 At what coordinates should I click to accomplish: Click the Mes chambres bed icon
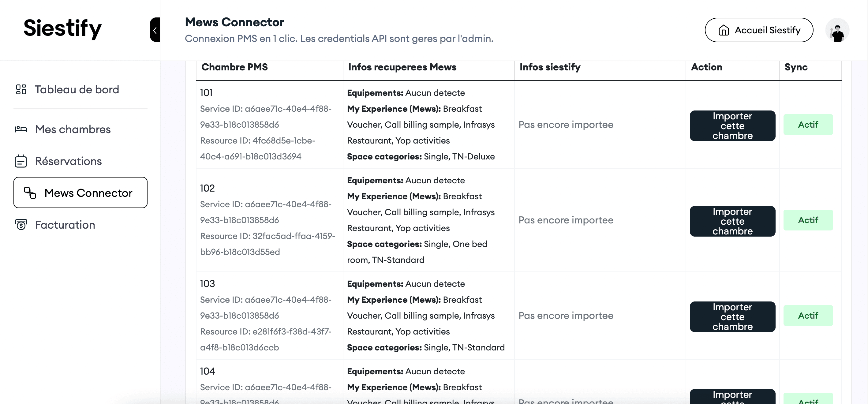coord(21,129)
